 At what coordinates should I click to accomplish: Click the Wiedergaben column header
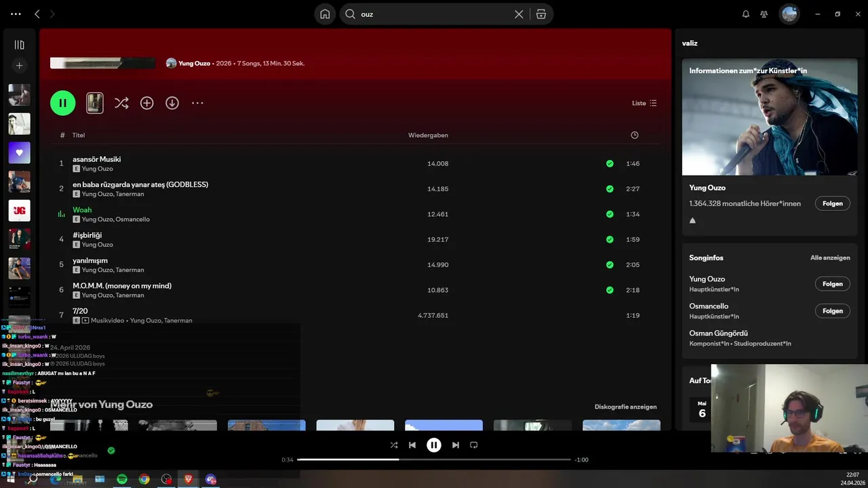[428, 135]
